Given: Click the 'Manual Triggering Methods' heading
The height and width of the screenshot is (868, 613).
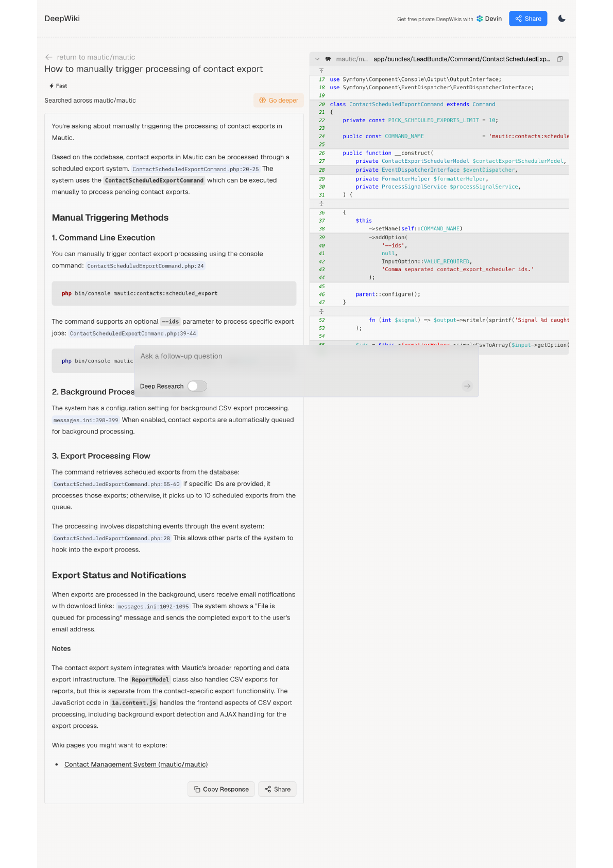Looking at the screenshot, I should tap(110, 218).
